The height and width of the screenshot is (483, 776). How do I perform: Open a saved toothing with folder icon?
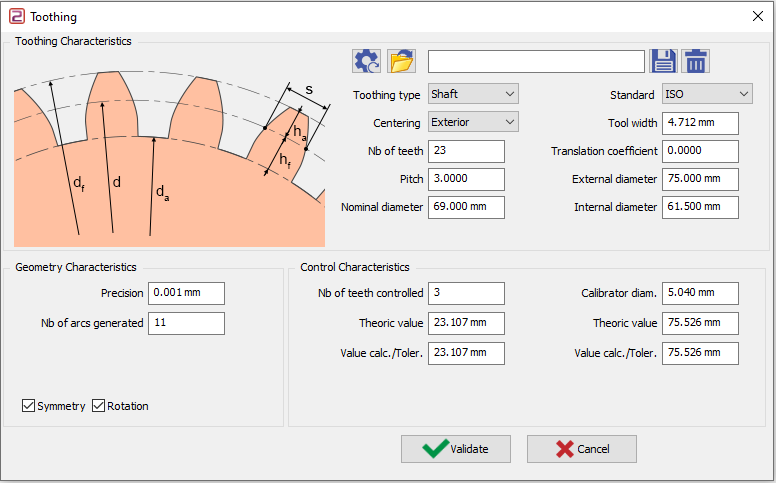tap(402, 61)
